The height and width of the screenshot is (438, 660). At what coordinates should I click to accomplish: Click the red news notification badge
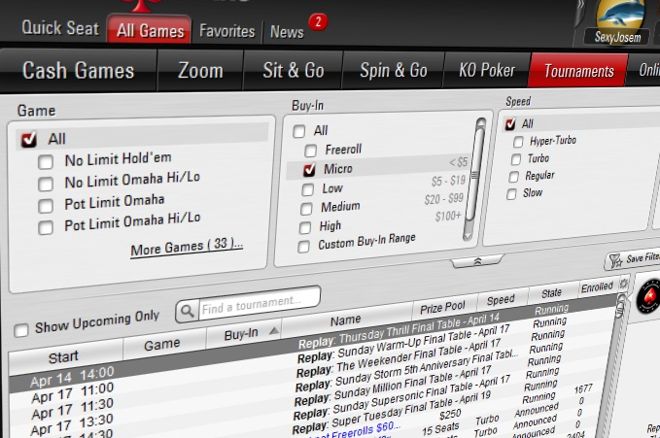[318, 22]
